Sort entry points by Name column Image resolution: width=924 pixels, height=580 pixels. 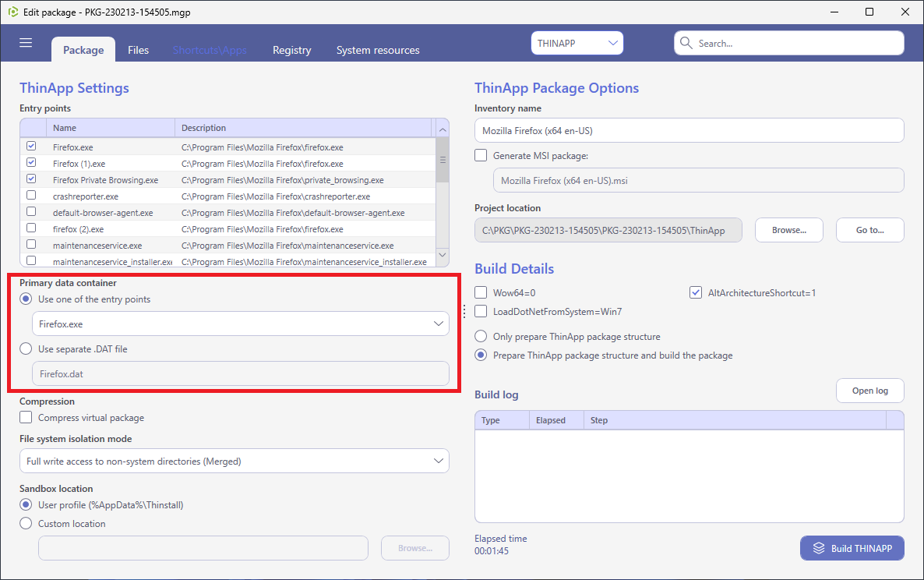tap(111, 128)
